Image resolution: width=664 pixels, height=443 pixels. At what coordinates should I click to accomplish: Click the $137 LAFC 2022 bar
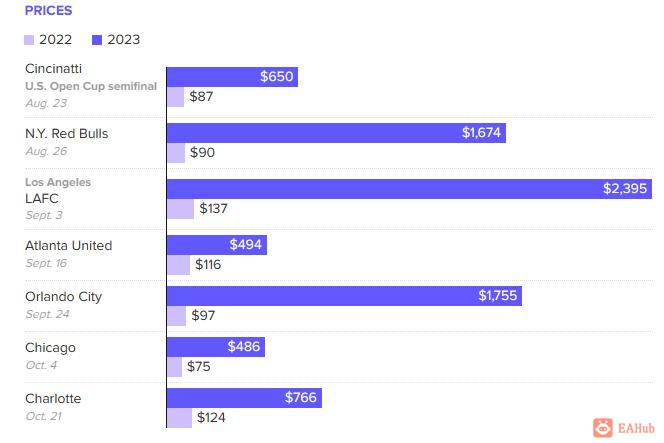click(180, 209)
